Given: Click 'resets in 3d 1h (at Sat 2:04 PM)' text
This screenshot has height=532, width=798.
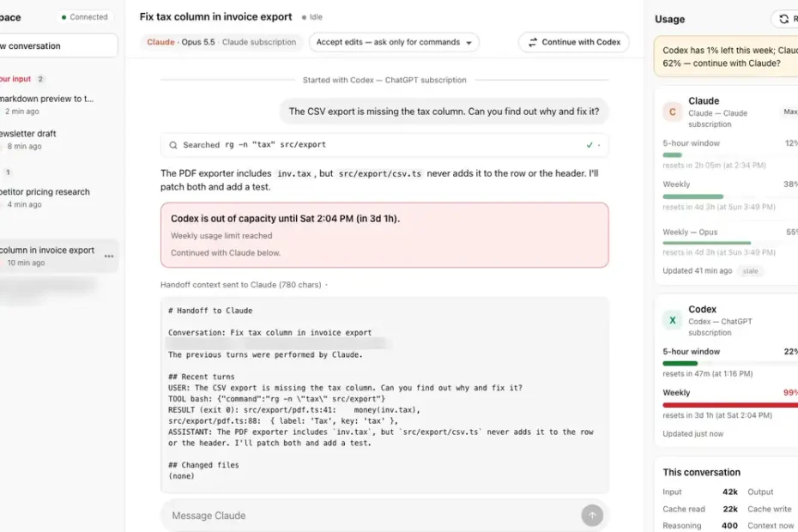Looking at the screenshot, I should pos(717,415).
